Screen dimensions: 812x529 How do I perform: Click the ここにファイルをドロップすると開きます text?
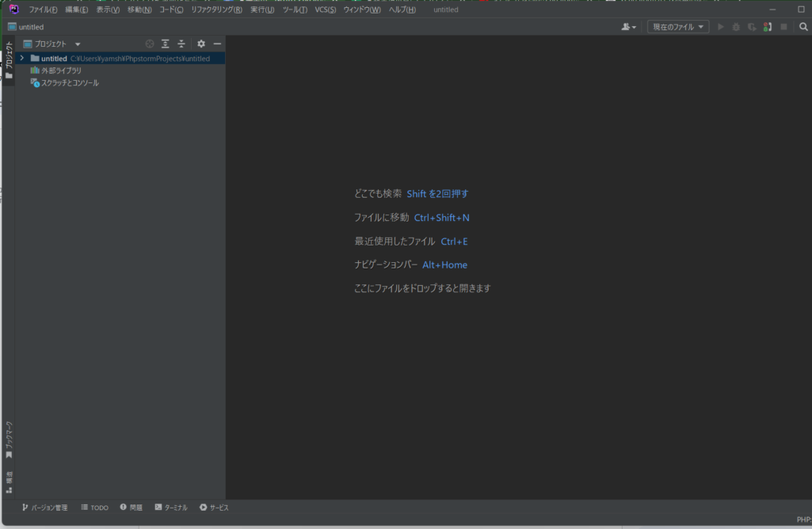click(x=422, y=288)
